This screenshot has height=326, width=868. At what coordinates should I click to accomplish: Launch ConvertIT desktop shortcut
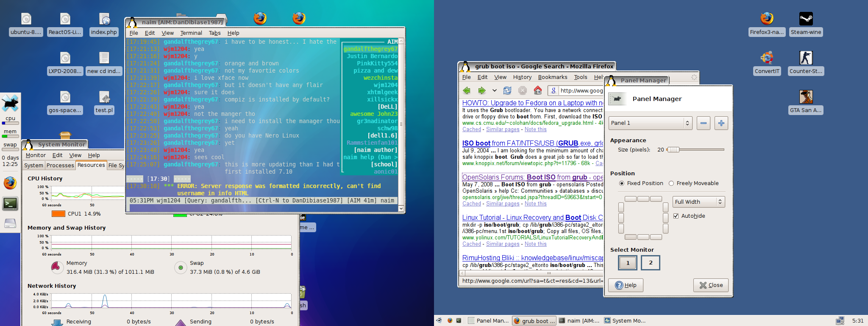coord(767,58)
